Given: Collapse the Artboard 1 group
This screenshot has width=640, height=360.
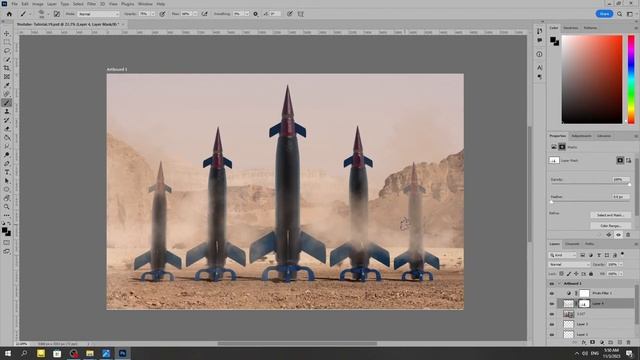Looking at the screenshot, I should click(x=559, y=283).
